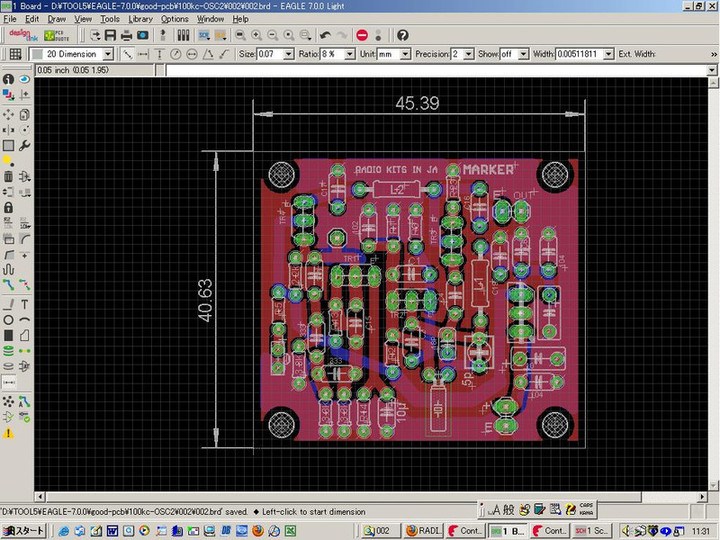Screen dimensions: 720x540
Task: Click the red Stop command icon
Action: click(362, 35)
